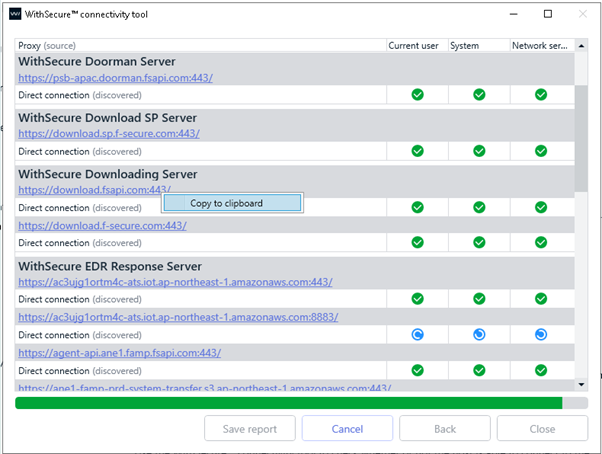
Task: Click the Cancel button
Action: coord(347,428)
